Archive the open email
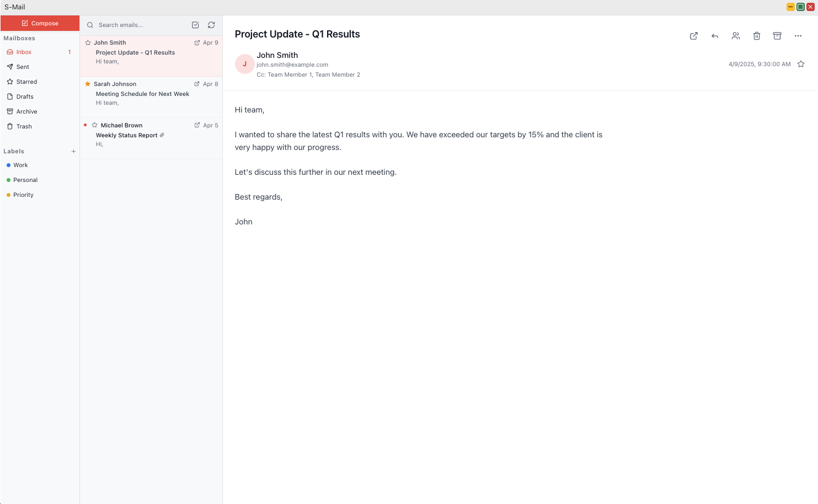The height and width of the screenshot is (504, 818). 777,36
